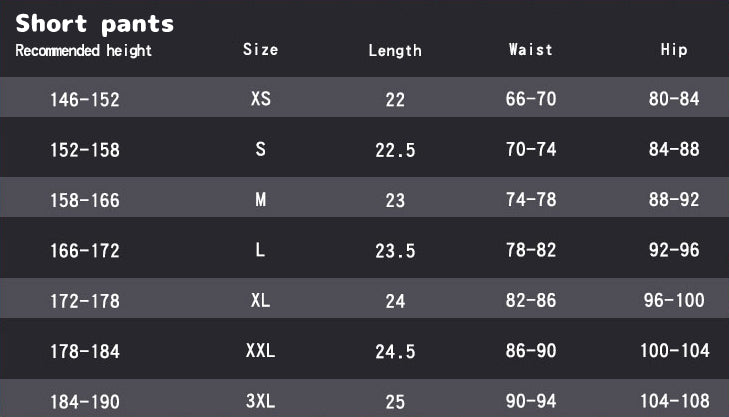Select hip range 80-84
The height and width of the screenshot is (417, 729).
[x=674, y=99]
